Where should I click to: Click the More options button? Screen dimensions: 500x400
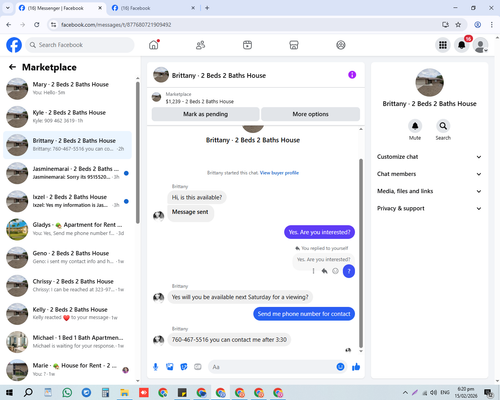(310, 114)
